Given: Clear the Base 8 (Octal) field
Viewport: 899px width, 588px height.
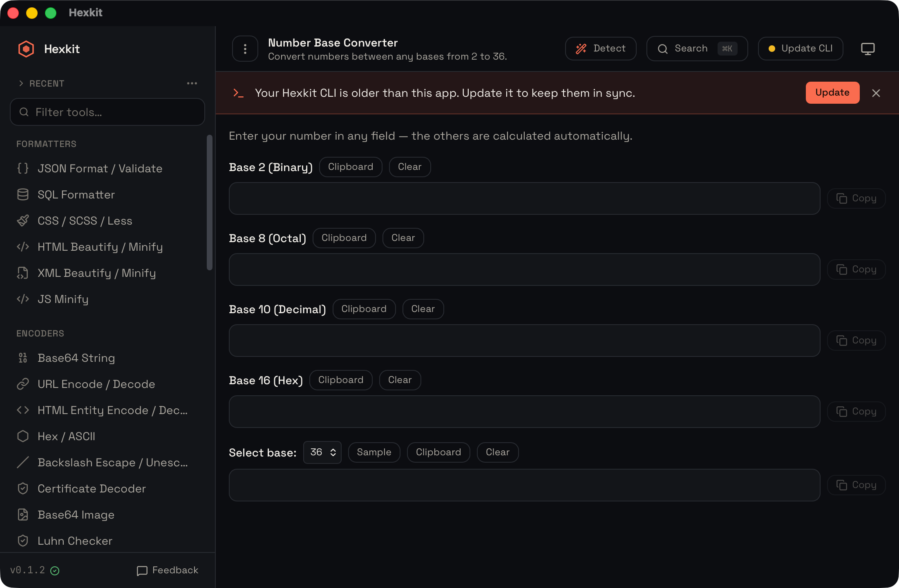Looking at the screenshot, I should 403,238.
